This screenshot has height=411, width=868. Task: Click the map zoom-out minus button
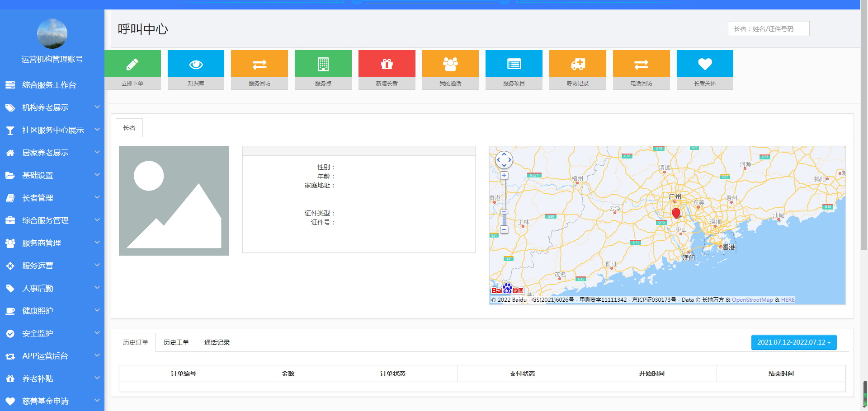click(x=504, y=229)
